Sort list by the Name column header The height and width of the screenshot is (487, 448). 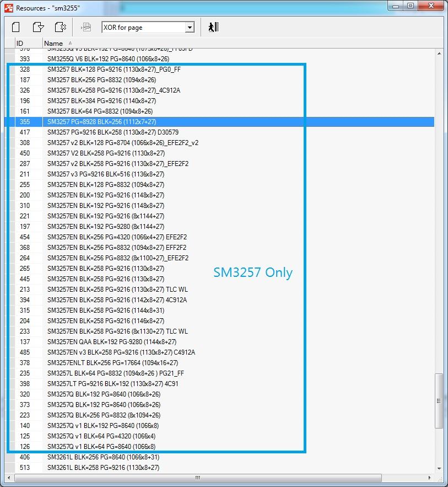point(53,43)
